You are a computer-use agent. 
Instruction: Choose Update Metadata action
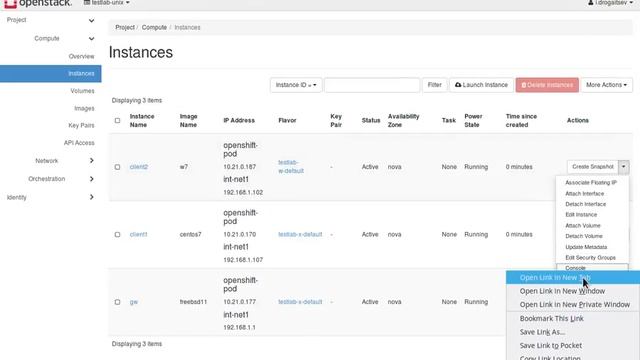[586, 247]
